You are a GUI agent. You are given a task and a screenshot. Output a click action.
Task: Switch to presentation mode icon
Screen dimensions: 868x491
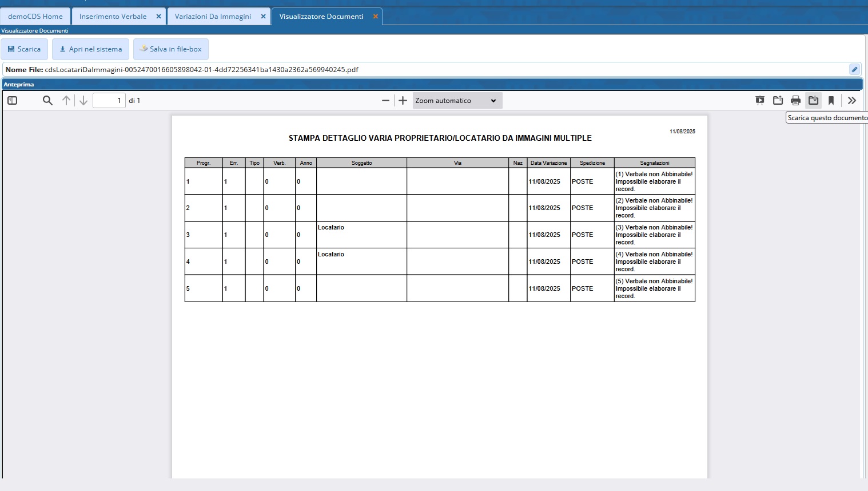point(760,101)
